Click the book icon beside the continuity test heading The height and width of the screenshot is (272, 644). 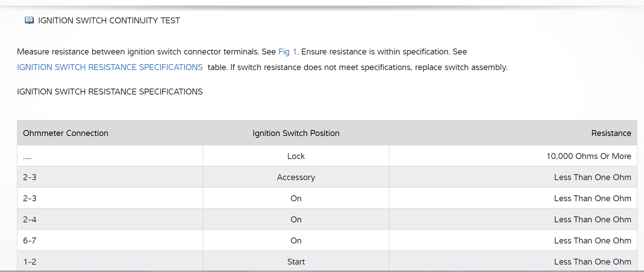click(x=29, y=20)
